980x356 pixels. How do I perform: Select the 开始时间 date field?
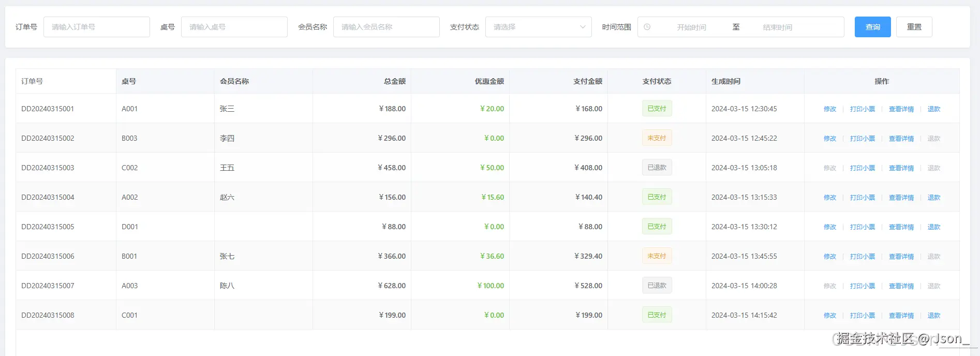click(691, 27)
